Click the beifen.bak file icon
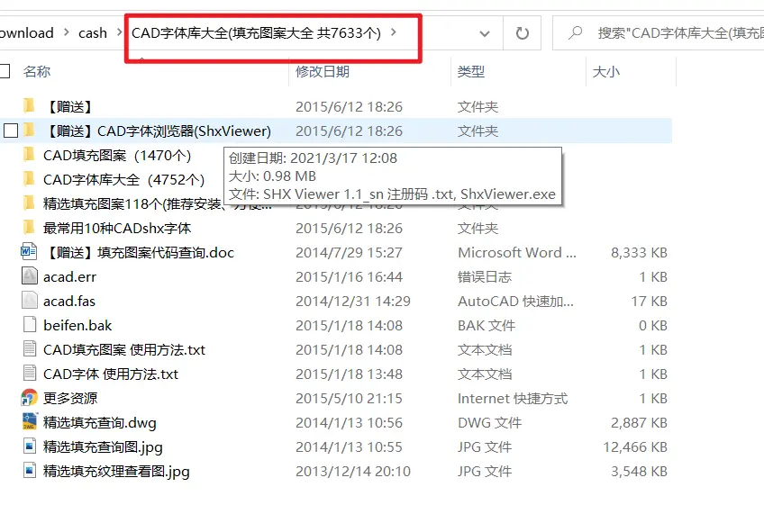764x532 pixels. 29,325
